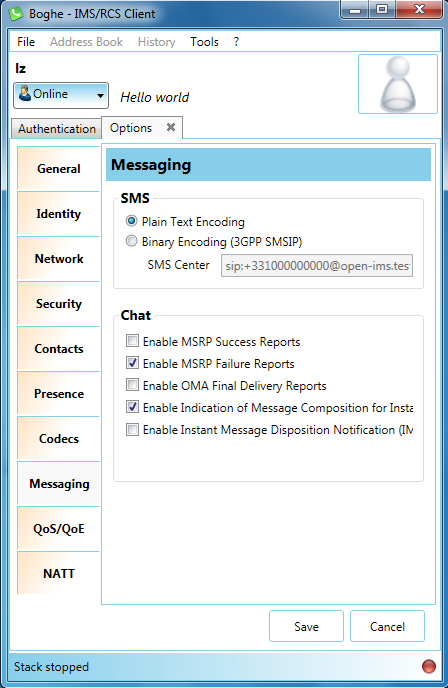Click the red stack status indicator

(x=428, y=666)
